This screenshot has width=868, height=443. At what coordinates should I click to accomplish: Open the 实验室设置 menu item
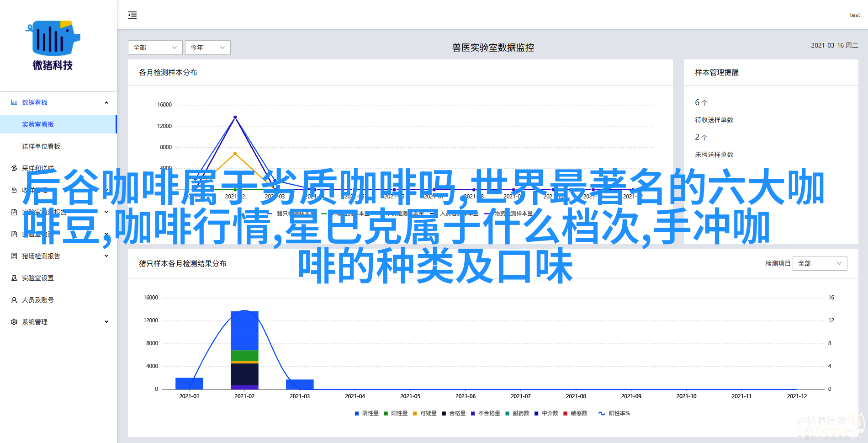[58, 278]
